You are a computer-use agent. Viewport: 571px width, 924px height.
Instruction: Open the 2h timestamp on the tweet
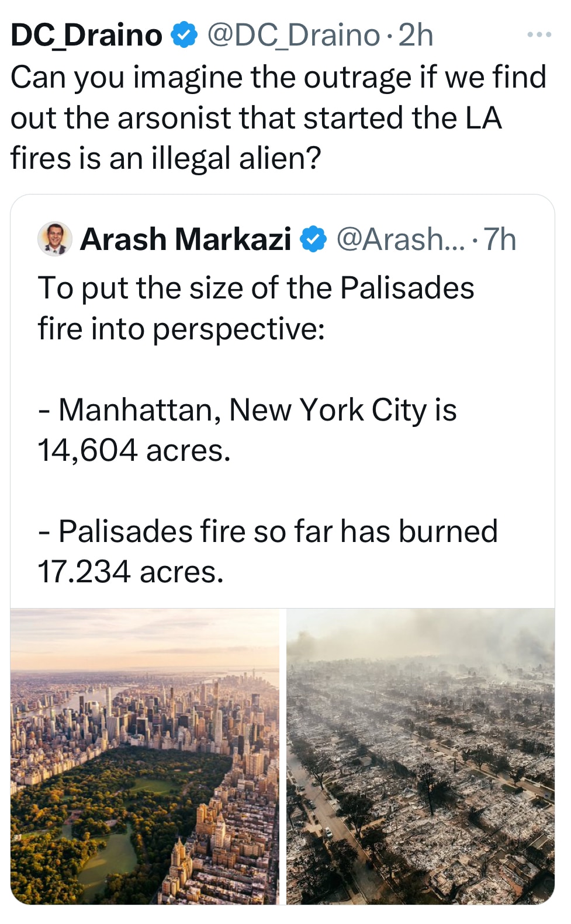[x=416, y=35]
